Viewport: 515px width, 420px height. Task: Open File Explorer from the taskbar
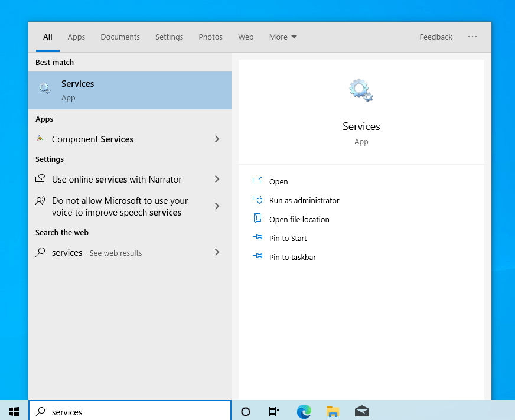(333, 412)
